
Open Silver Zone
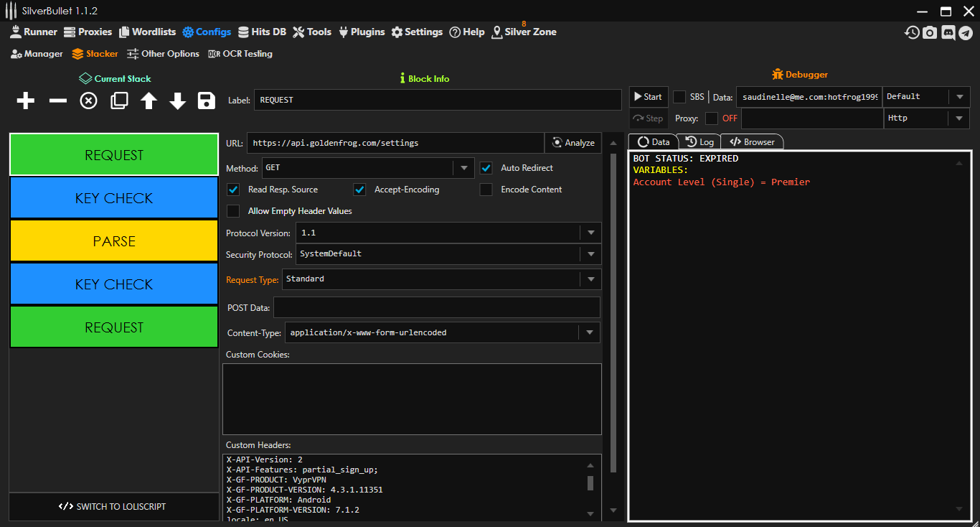click(524, 32)
